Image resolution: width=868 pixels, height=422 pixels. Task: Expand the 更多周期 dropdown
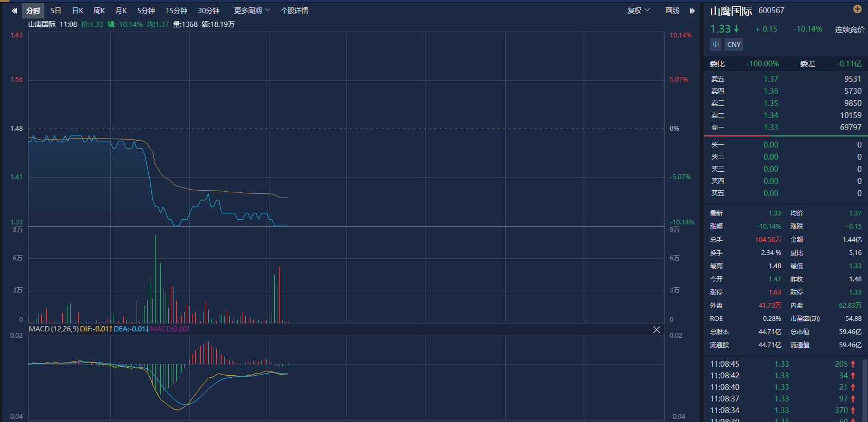tap(252, 11)
